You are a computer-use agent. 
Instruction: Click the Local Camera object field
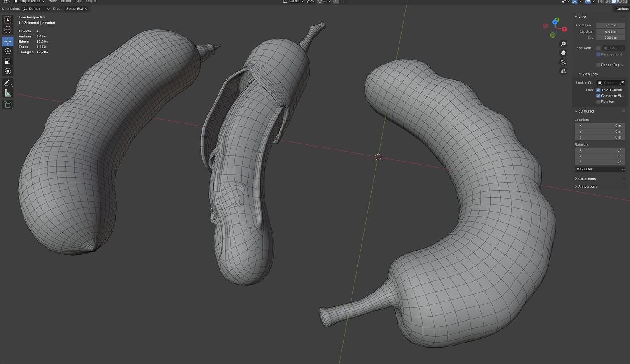614,48
